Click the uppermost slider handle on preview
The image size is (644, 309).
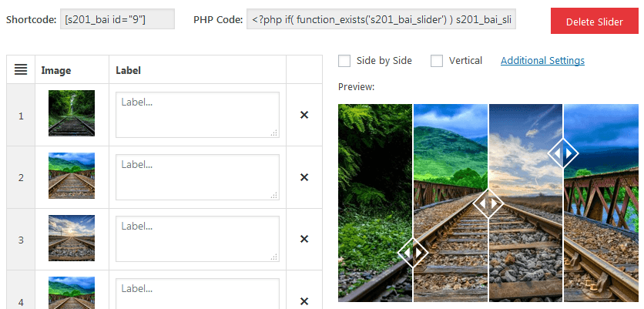pos(563,153)
